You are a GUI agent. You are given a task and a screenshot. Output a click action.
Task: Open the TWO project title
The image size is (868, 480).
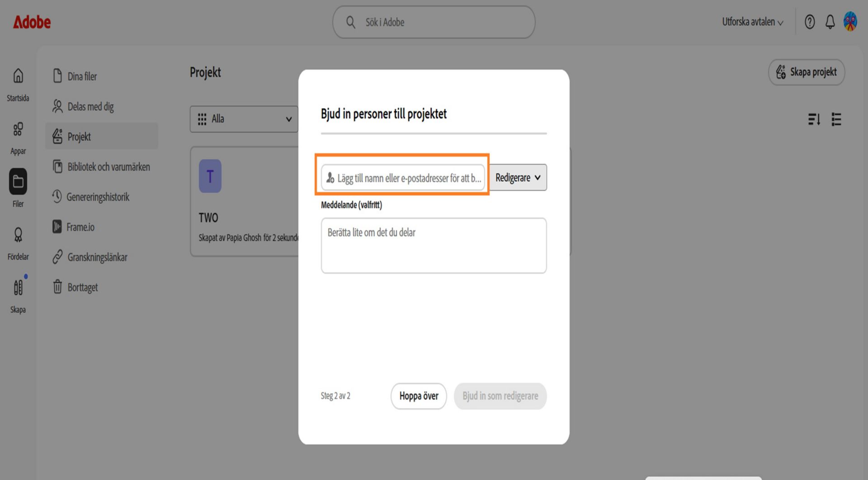208,218
